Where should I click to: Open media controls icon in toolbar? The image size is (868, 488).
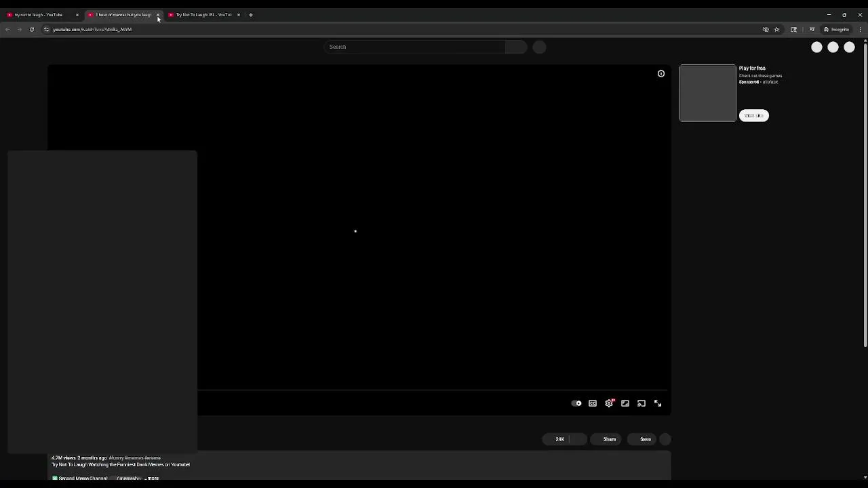812,30
